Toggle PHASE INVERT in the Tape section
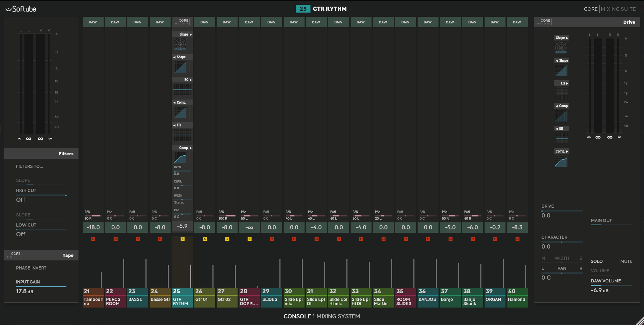Image resolution: width=644 pixels, height=325 pixels. (31, 268)
